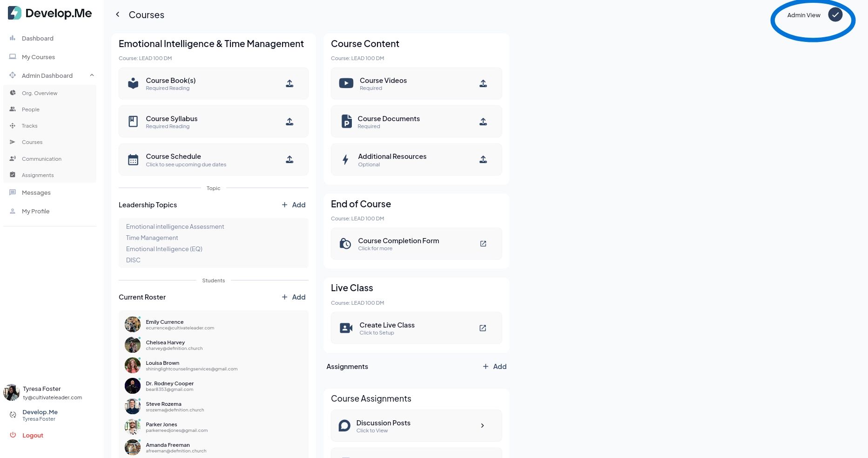Click Add next to Current Roster
868x458 pixels.
(294, 297)
